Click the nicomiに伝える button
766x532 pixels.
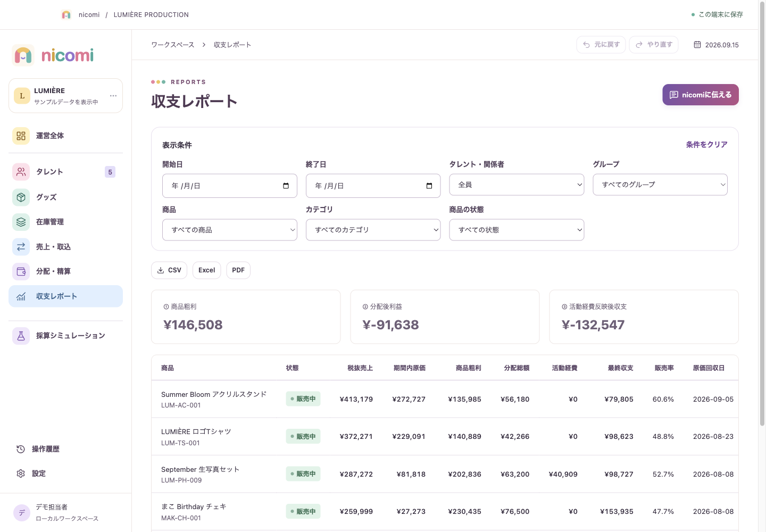click(701, 95)
